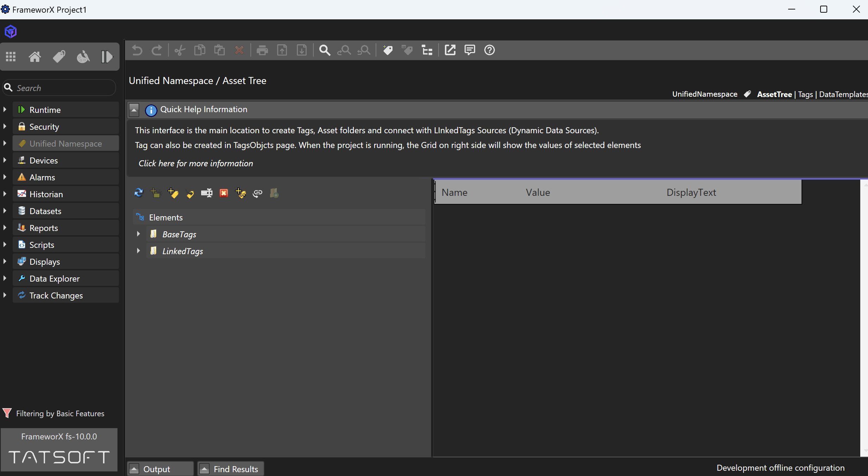868x476 pixels.
Task: Click the magnifier with back arrow icon
Action: click(364, 50)
